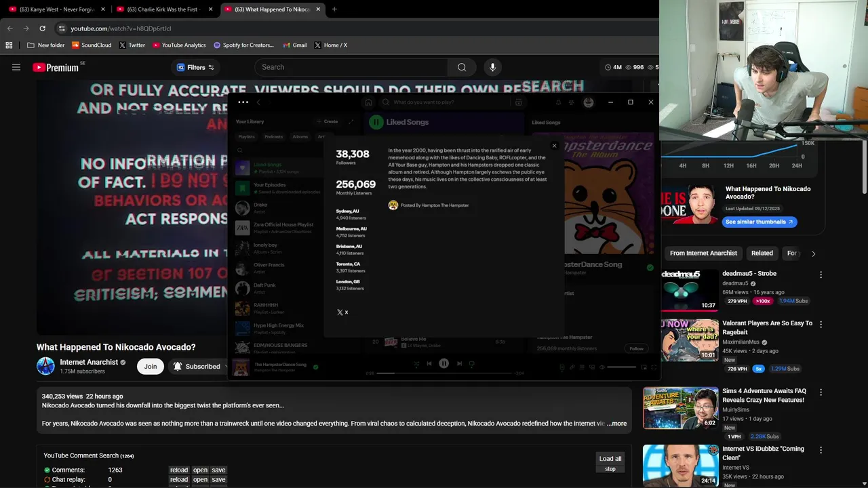Start voice search with the microphone icon

(492, 67)
